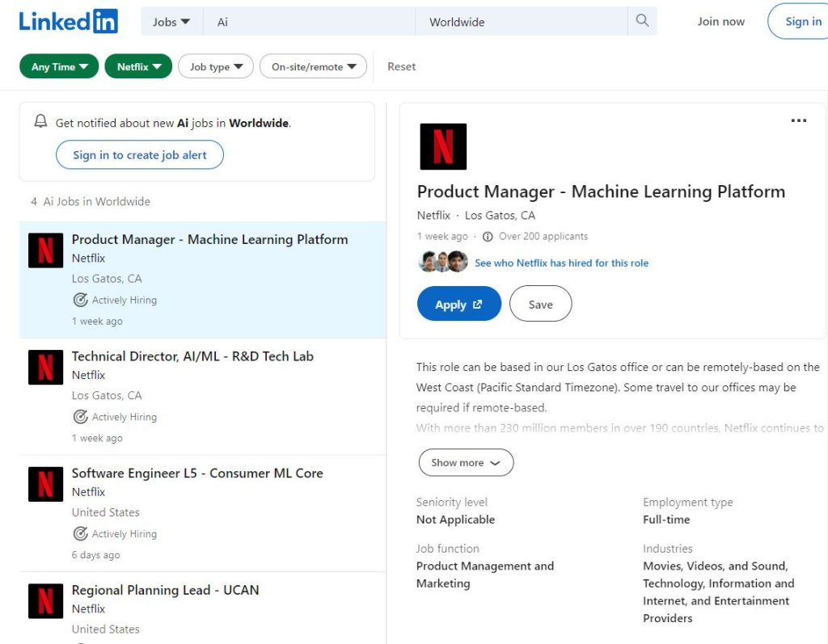The width and height of the screenshot is (828, 644).
Task: Click the Ai keyword search field
Action: click(310, 22)
